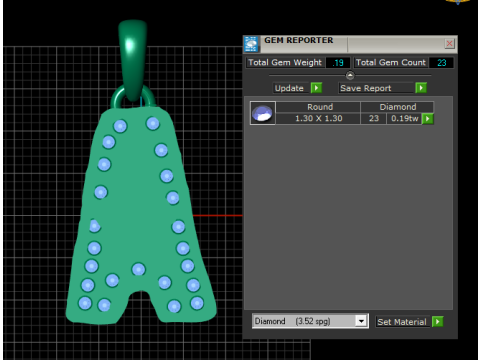Close the Gem Reporter panel
This screenshot has height=360, width=480.
click(449, 43)
